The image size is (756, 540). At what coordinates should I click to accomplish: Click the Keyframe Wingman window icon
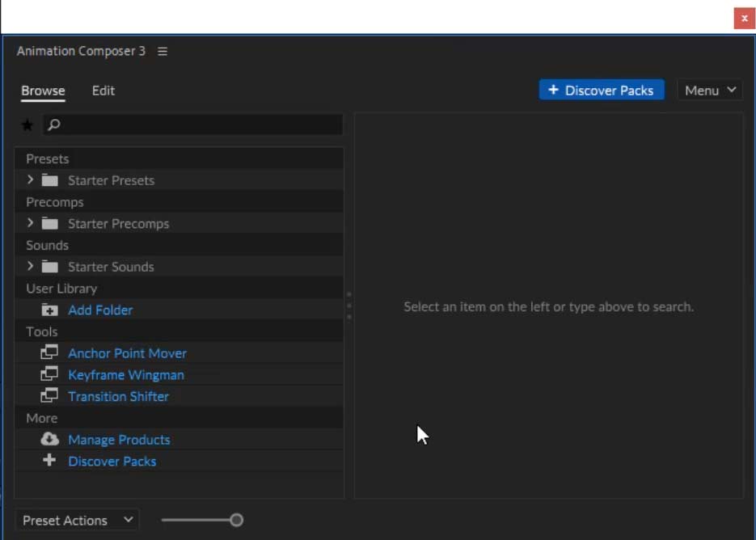pos(49,374)
